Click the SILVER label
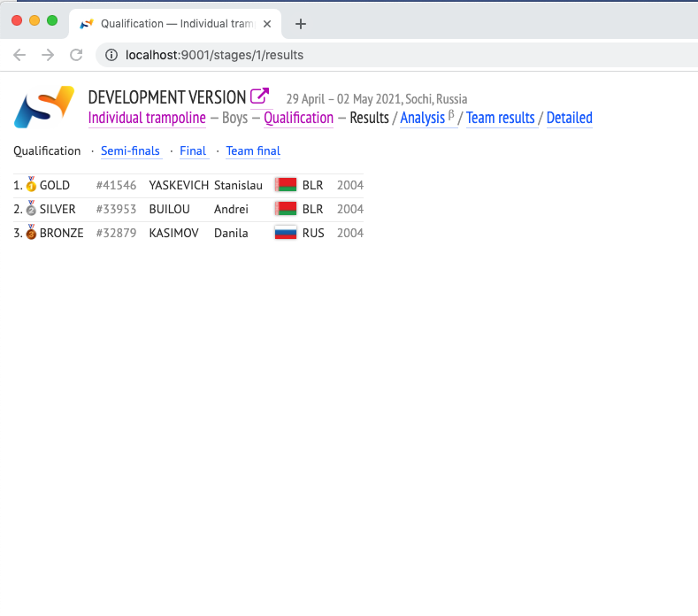The height and width of the screenshot is (616, 698). coord(58,209)
